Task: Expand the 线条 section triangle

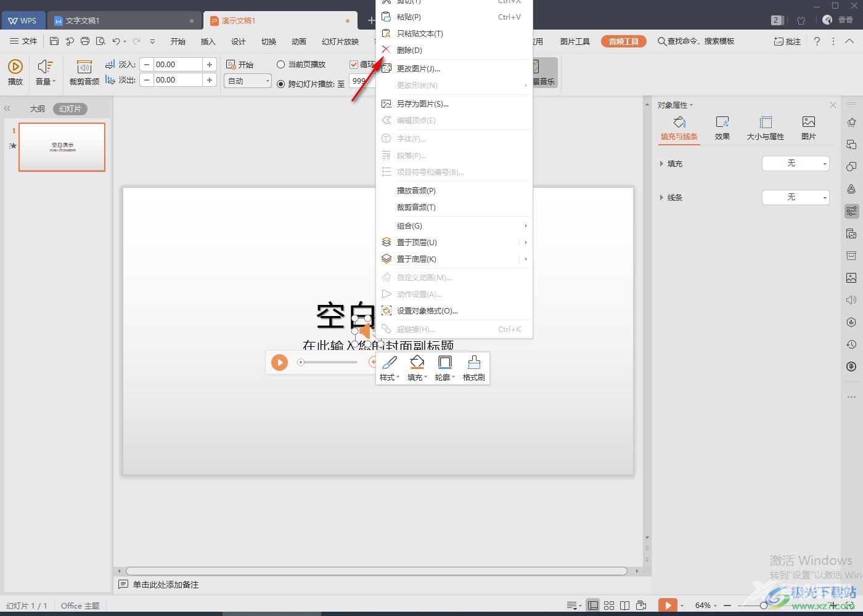Action: (x=661, y=198)
